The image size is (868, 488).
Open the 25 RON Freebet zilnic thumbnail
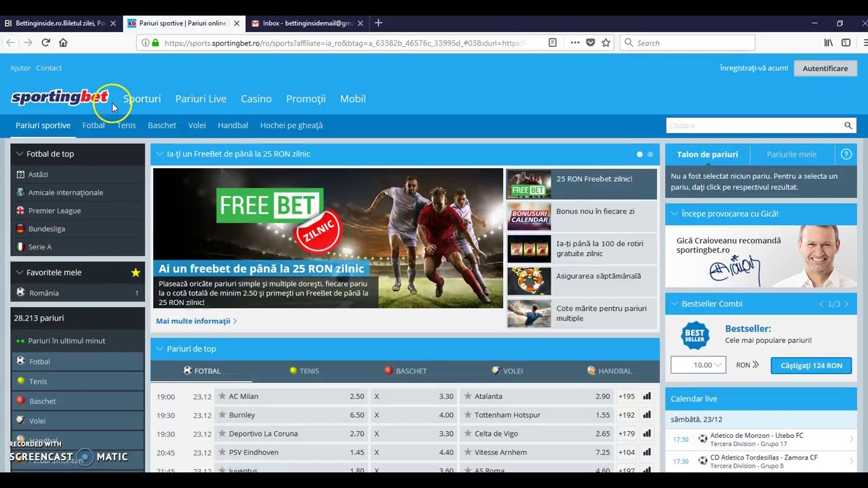point(529,183)
